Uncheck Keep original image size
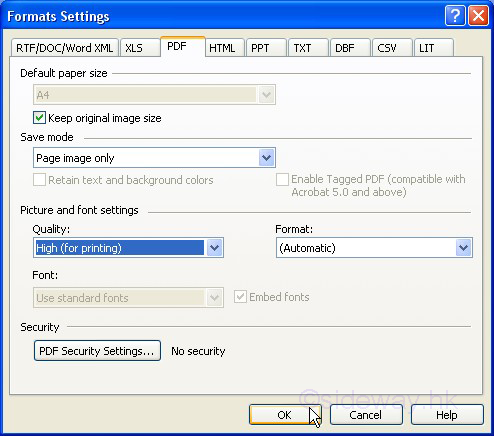Image resolution: width=494 pixels, height=436 pixels. [x=39, y=118]
